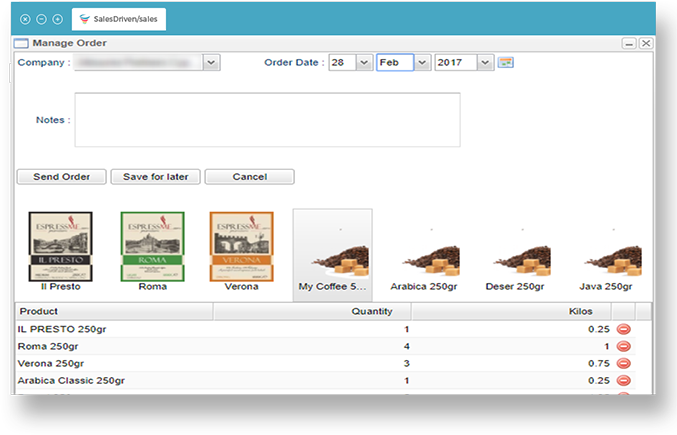Click the browser minimize circle button
Viewport: 677px width, 435px height.
pyautogui.click(x=41, y=19)
